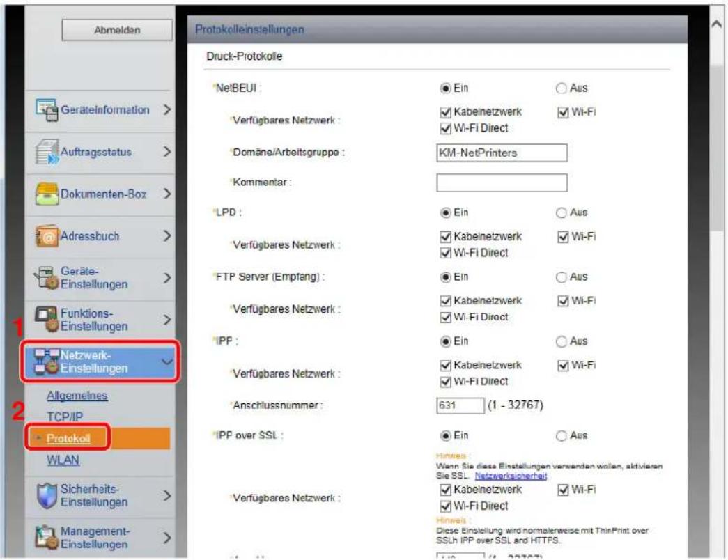The image size is (728, 560).
Task: Open the Sicherheits-Einstellungen menu label
Action: pos(94,495)
